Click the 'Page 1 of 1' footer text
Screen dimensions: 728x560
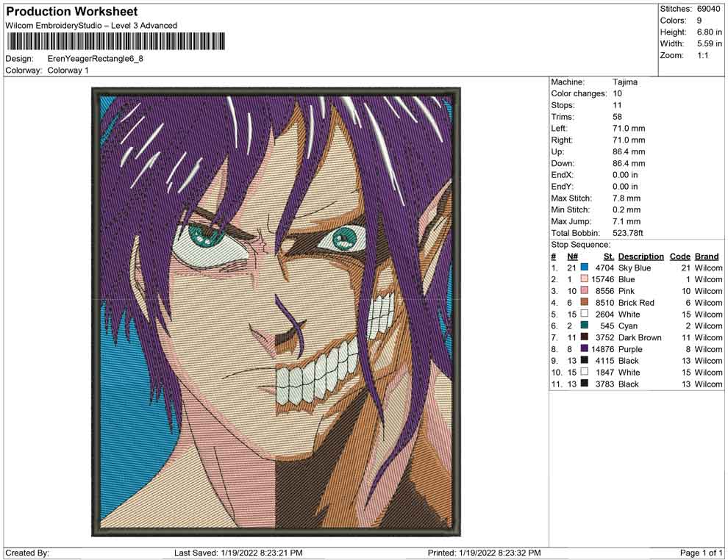coord(701,553)
